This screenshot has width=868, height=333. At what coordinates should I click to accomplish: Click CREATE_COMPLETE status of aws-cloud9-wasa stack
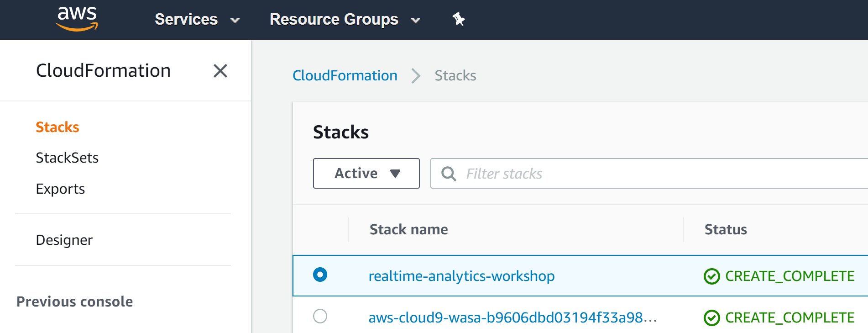(790, 318)
